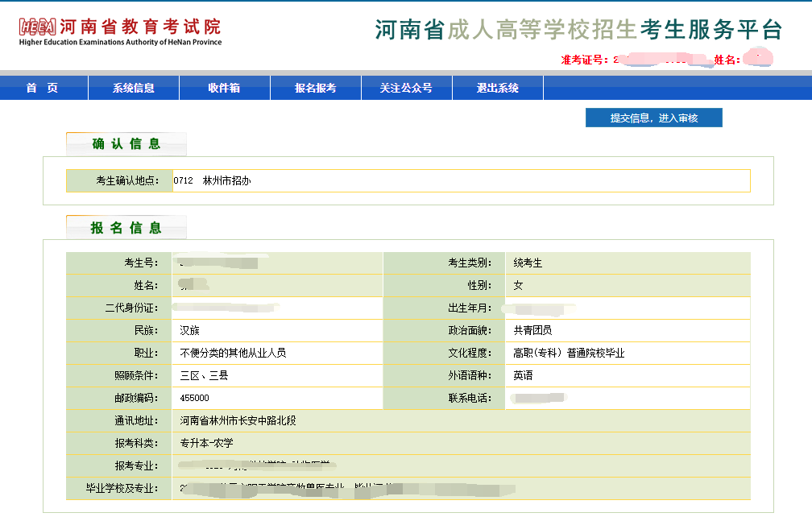
Task: Open the 系统信息 menu item
Action: [x=134, y=88]
